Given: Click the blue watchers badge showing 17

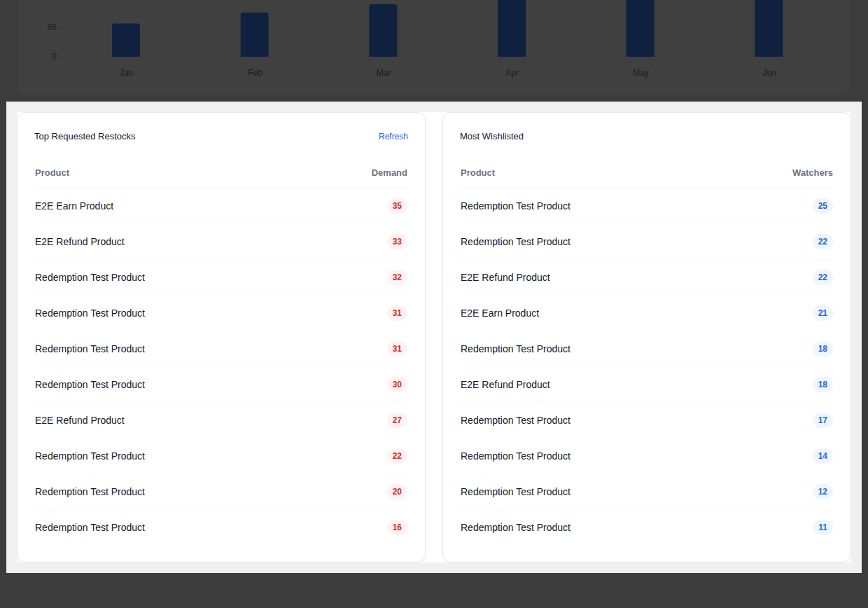Looking at the screenshot, I should (822, 420).
